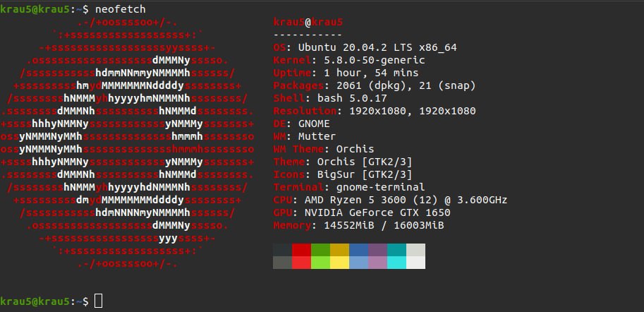Viewport: 644px width, 312px height.
Task: Click the dark gray bottom-row swatch
Action: coord(282,263)
